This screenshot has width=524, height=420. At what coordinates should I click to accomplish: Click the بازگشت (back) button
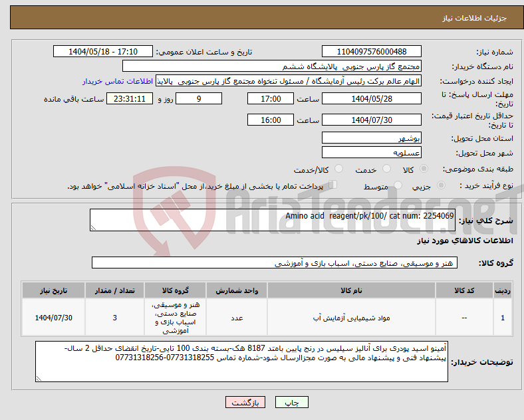tap(245, 402)
